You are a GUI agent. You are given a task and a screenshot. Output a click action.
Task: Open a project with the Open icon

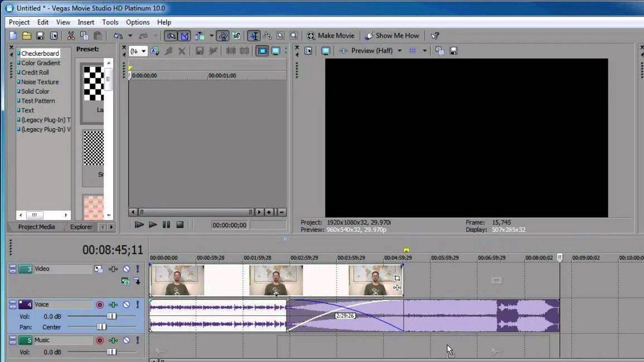coord(27,35)
